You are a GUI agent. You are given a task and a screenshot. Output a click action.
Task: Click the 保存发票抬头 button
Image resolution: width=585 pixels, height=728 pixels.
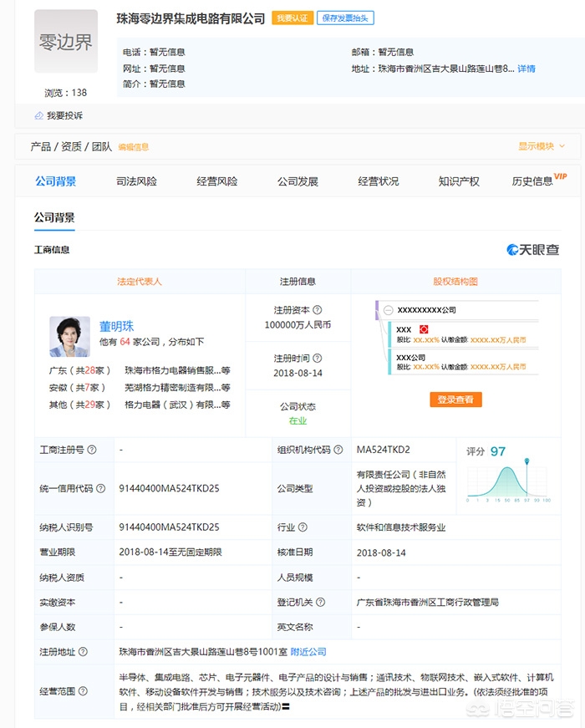click(x=345, y=18)
